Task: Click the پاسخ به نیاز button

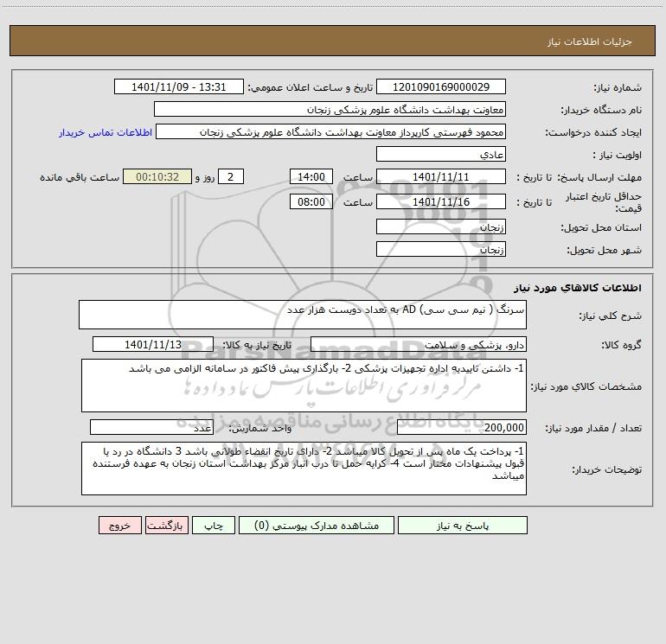Action: pyautogui.click(x=463, y=525)
